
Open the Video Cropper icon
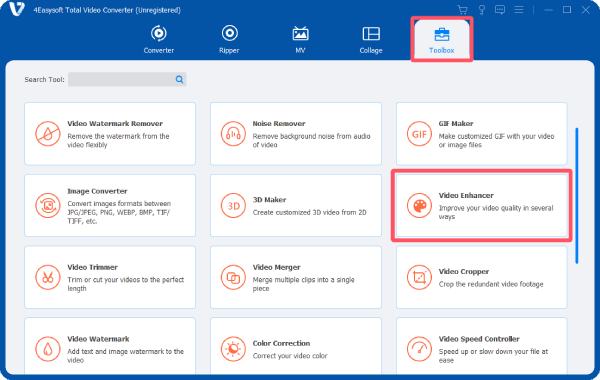coord(419,277)
